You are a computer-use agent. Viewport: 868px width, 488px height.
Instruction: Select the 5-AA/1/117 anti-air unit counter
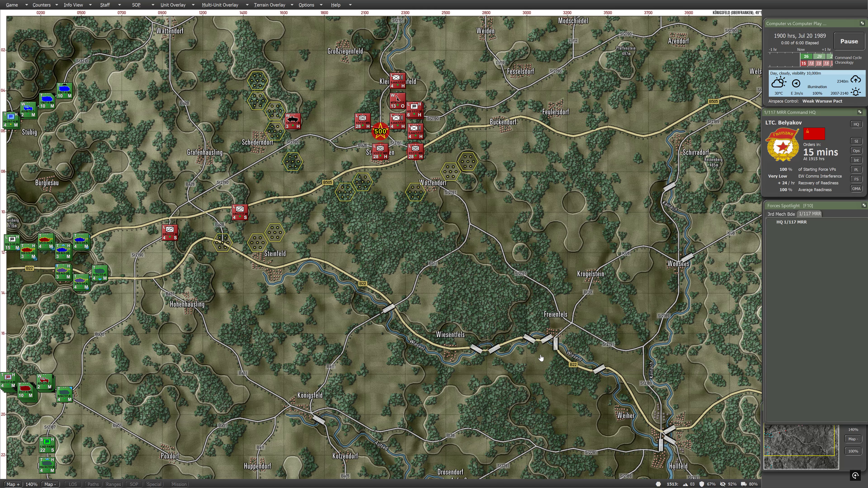tap(398, 80)
